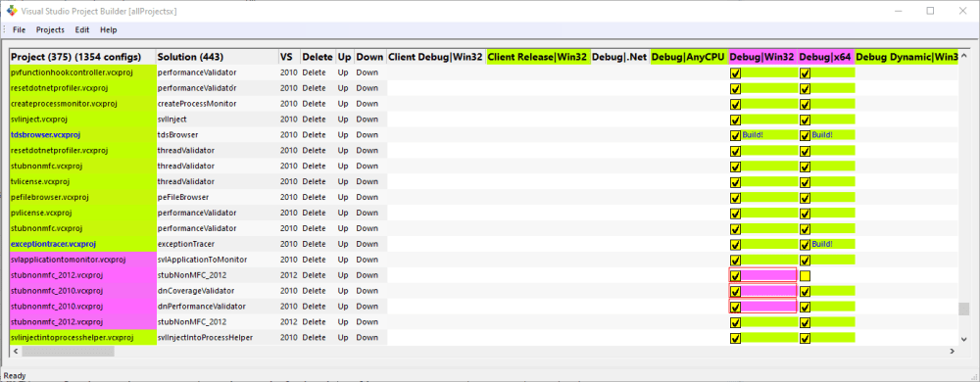The height and width of the screenshot is (382, 980).
Task: Click the Client Release|Win32 column header
Action: (538, 57)
